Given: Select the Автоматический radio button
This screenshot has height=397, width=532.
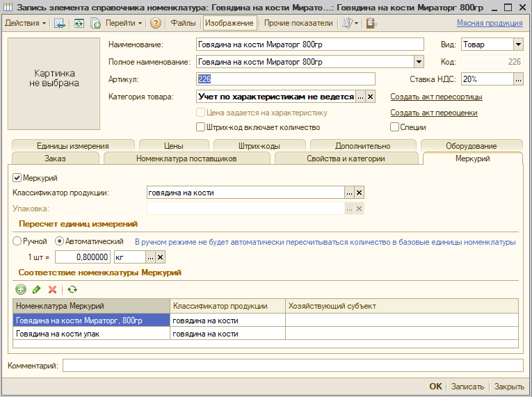Looking at the screenshot, I should tap(59, 241).
